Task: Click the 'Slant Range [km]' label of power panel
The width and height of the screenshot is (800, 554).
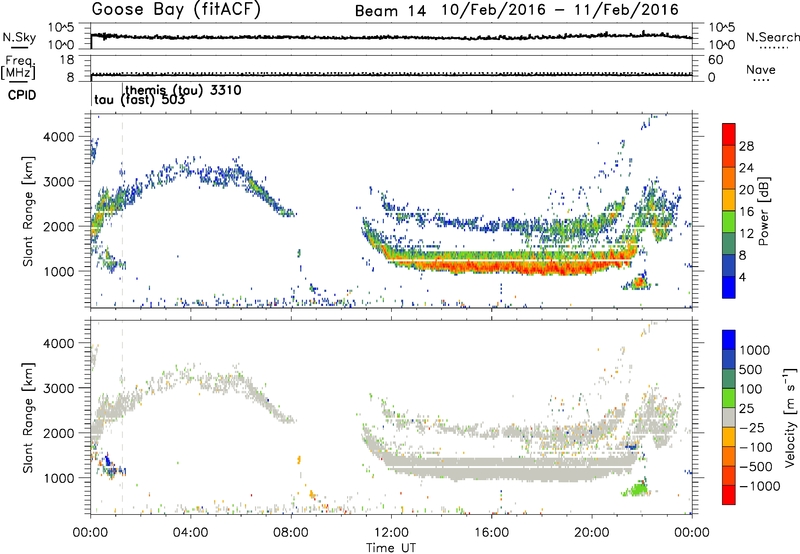Action: (x=28, y=211)
